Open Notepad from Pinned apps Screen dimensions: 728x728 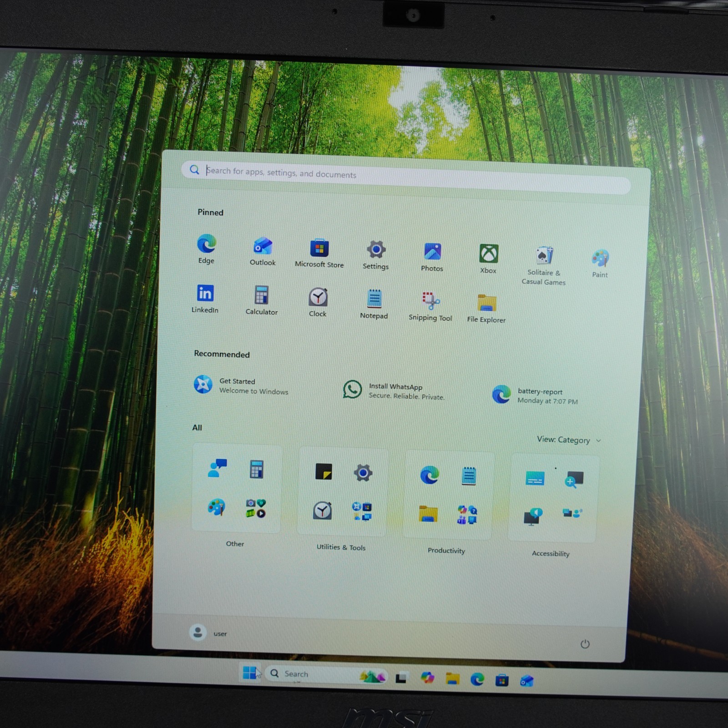coord(374,304)
